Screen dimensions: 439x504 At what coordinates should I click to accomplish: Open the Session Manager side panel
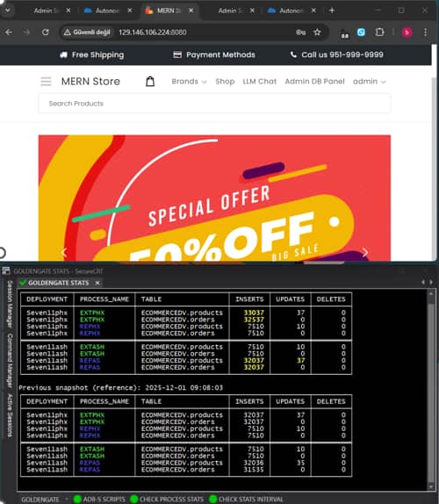pos(10,305)
